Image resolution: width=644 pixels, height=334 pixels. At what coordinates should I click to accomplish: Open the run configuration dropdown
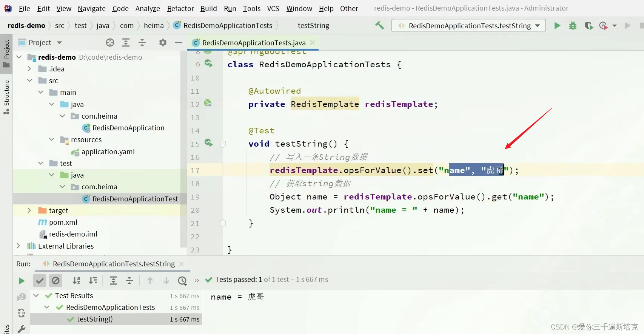point(468,26)
